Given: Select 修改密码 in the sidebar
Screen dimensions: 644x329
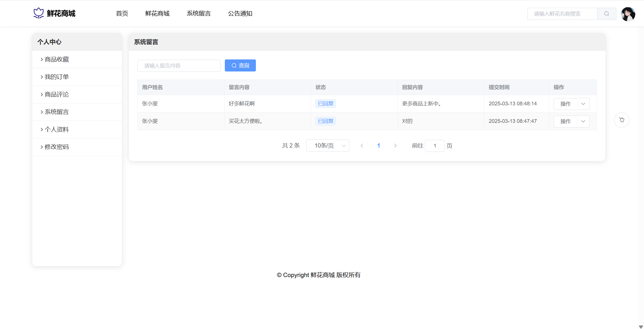Looking at the screenshot, I should 57,147.
